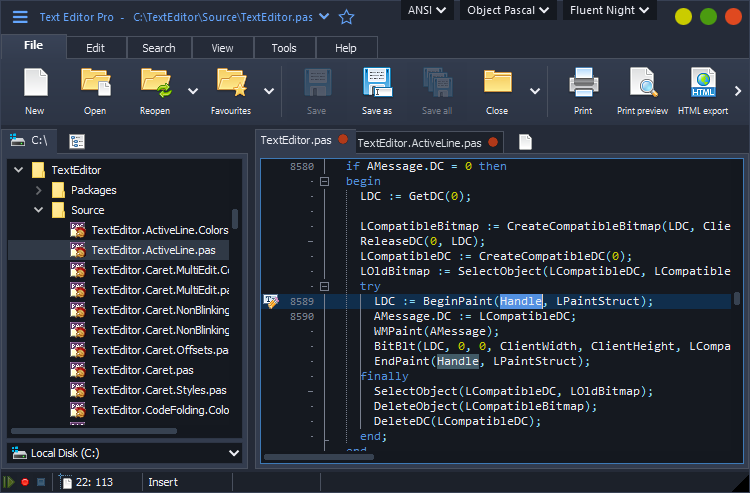This screenshot has height=493, width=750.
Task: Click the document icon beside 22: 113
Action: coord(66,482)
